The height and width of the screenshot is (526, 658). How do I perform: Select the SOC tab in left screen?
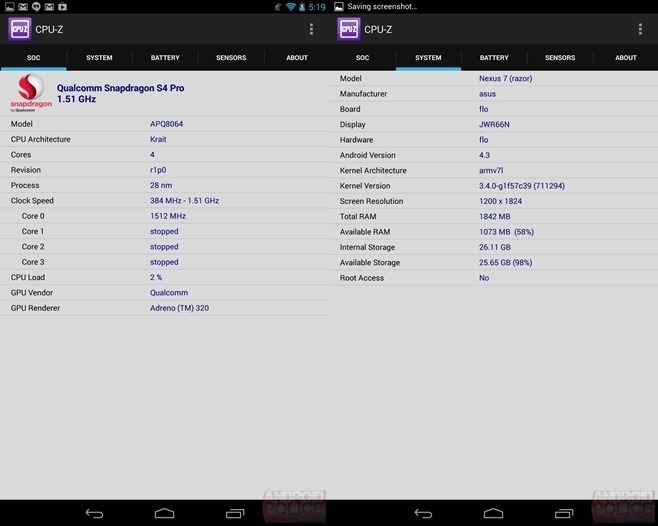click(x=34, y=58)
